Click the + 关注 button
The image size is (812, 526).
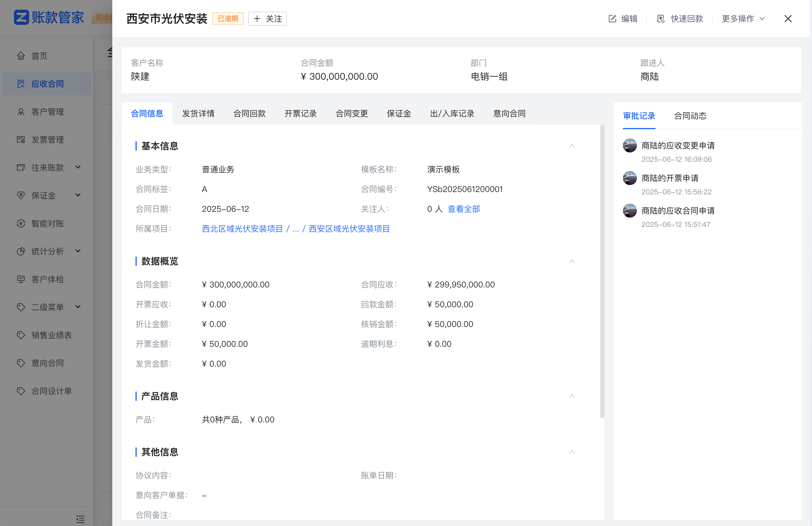(x=268, y=18)
